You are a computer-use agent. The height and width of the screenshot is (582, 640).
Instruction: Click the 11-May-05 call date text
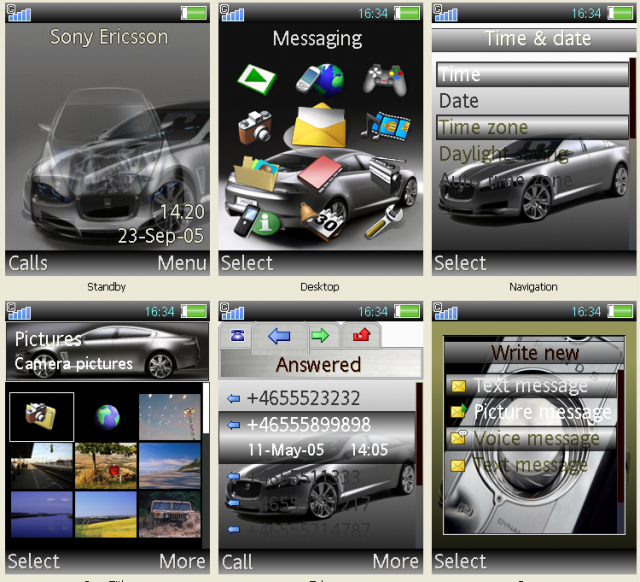point(286,450)
